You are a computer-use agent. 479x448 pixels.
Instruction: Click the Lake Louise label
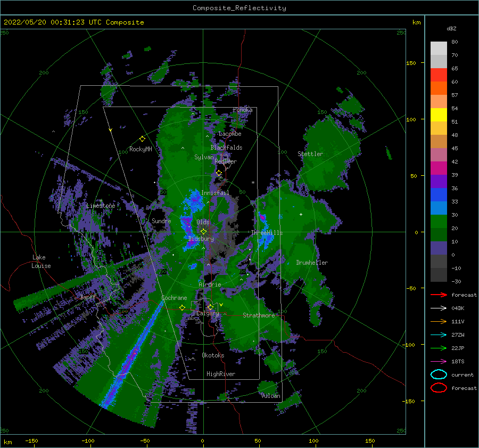41,262
